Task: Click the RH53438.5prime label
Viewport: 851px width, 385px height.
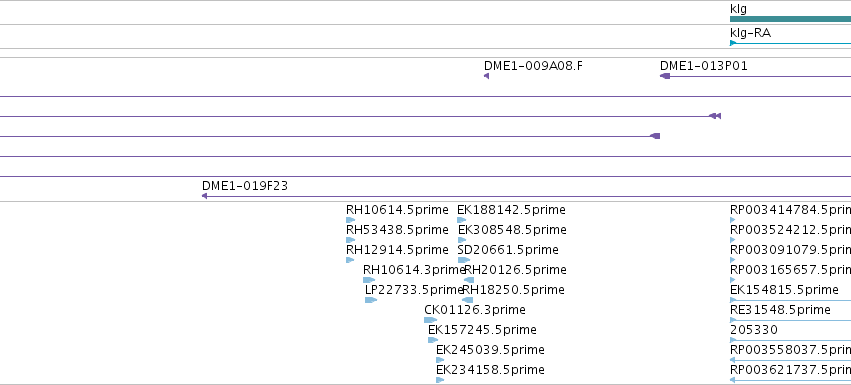Action: [397, 230]
